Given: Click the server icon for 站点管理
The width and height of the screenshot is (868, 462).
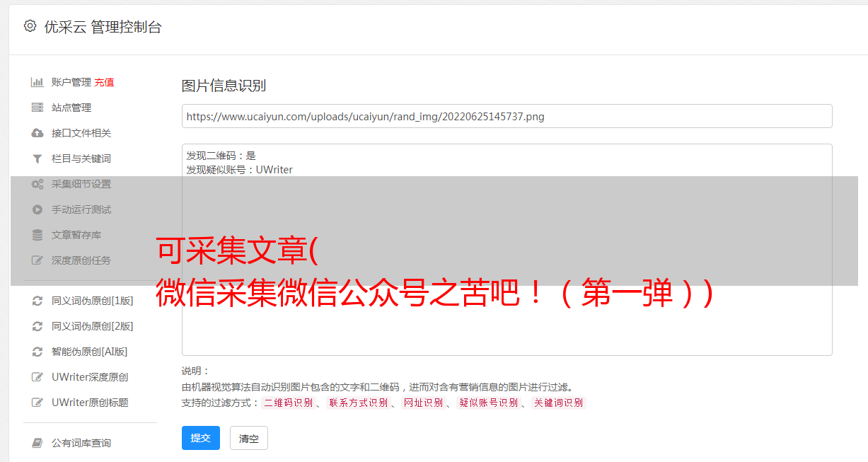Looking at the screenshot, I should click(x=37, y=108).
